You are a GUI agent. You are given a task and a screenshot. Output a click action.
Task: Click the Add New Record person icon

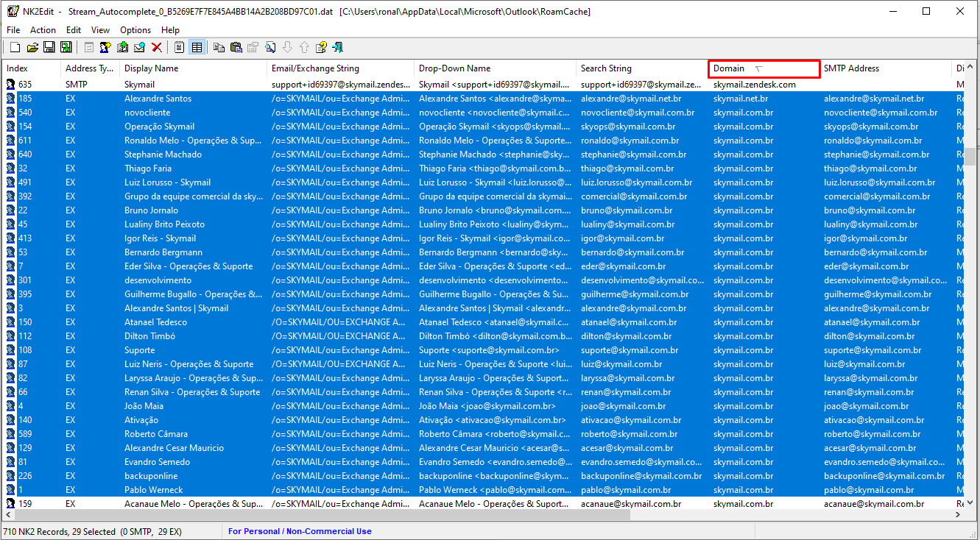[x=105, y=48]
